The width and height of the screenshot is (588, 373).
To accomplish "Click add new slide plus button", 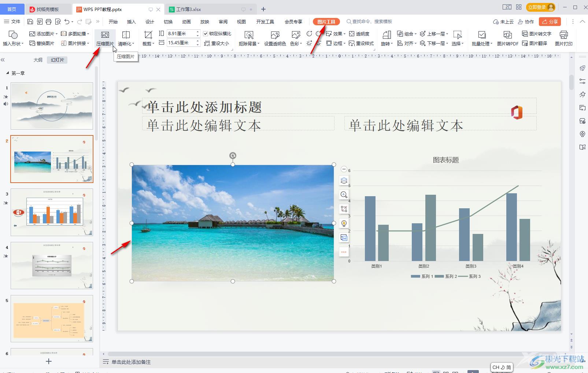I will tap(48, 361).
